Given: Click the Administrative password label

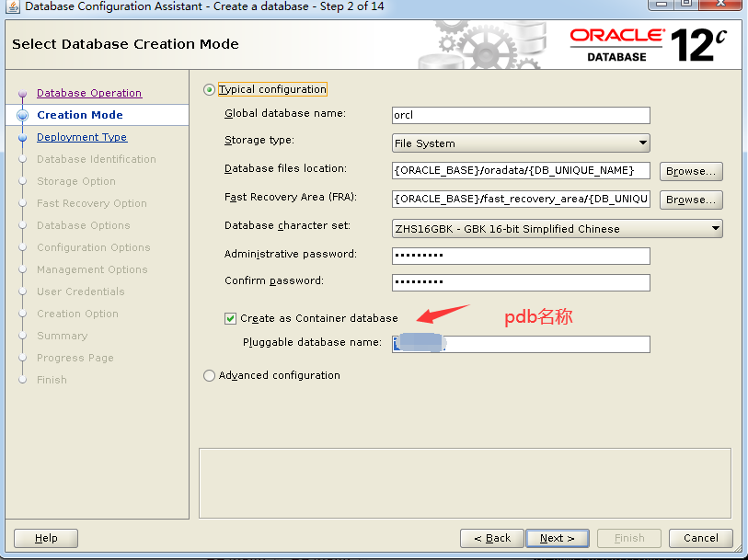Looking at the screenshot, I should tap(291, 254).
